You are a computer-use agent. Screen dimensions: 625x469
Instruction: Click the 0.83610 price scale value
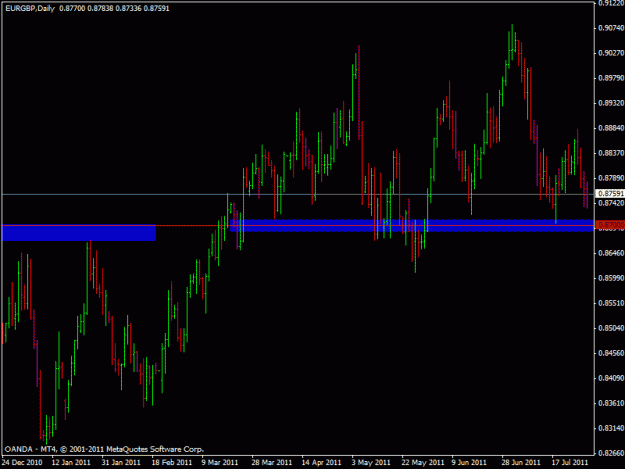coord(611,403)
